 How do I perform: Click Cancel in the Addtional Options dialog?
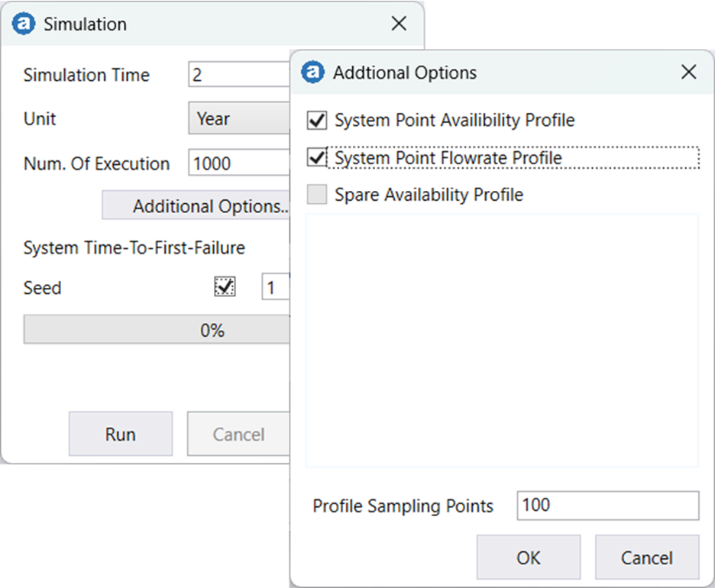647,557
